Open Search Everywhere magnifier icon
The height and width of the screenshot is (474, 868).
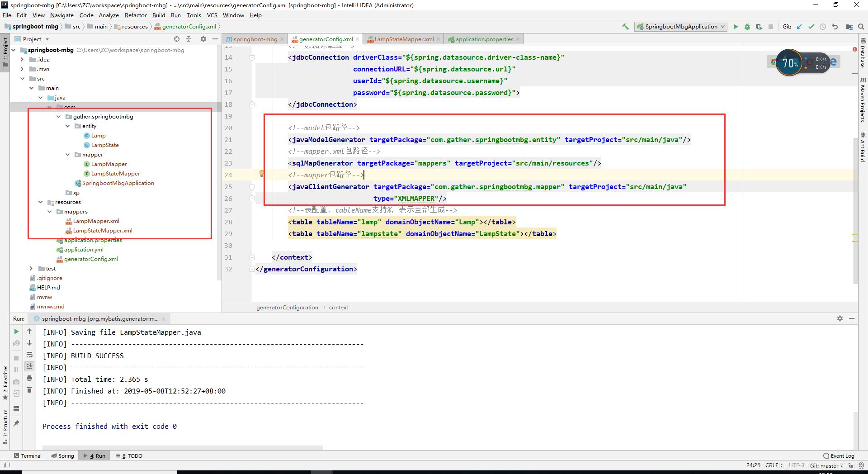[x=861, y=27]
